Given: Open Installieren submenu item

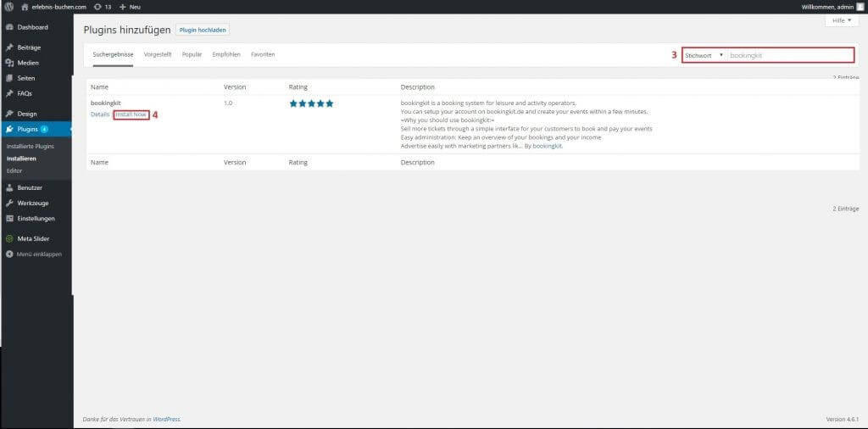Looking at the screenshot, I should (21, 159).
